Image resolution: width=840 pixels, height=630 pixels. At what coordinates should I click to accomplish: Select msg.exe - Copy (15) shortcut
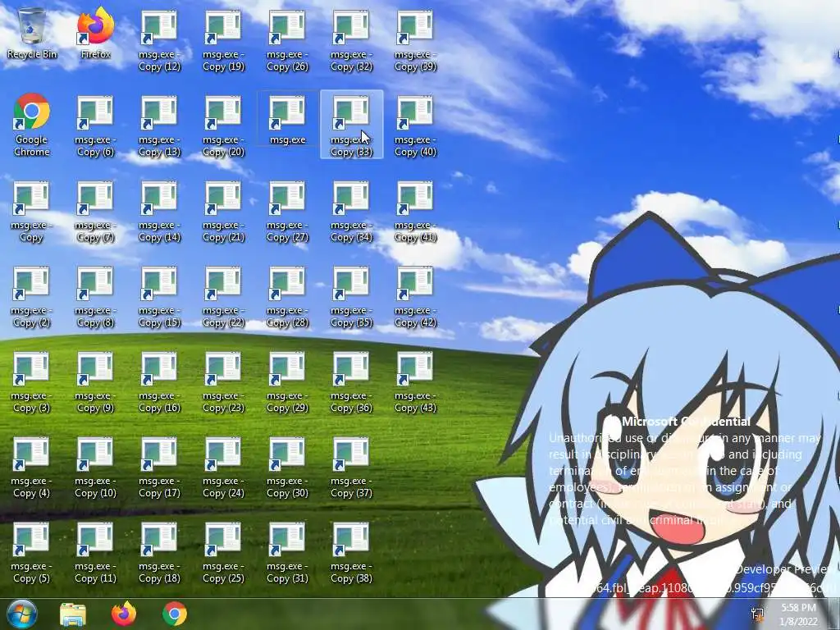[159, 296]
